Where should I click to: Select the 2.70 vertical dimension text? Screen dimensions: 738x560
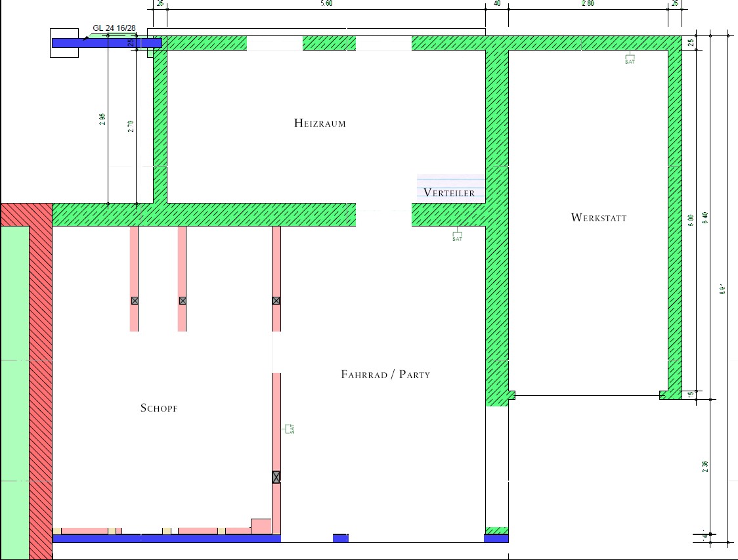pyautogui.click(x=131, y=127)
